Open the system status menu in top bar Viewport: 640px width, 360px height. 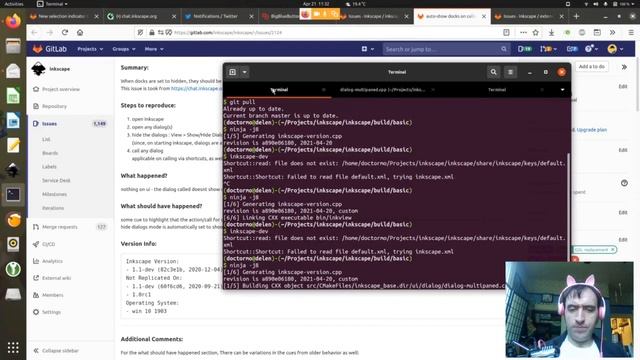click(610, 4)
